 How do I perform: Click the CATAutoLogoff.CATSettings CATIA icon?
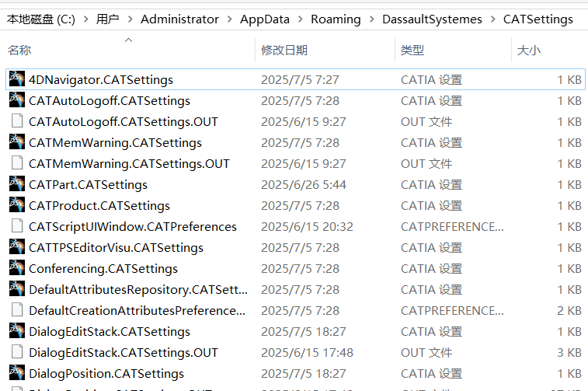pos(16,100)
